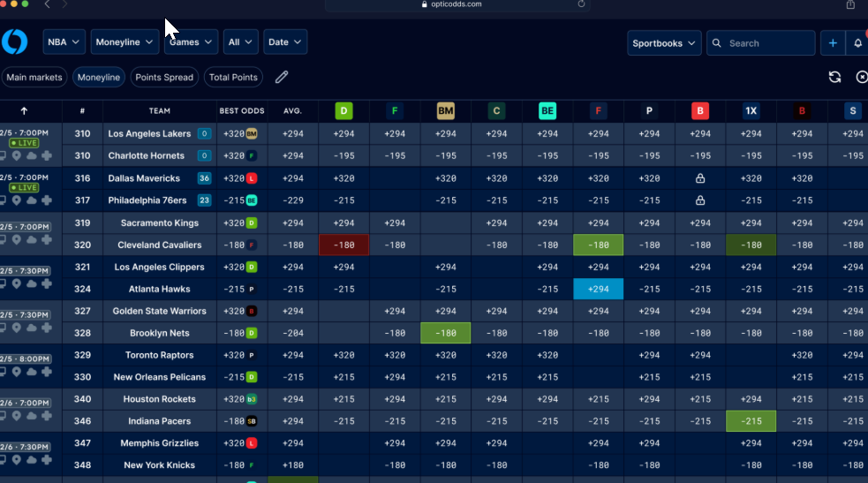The image size is (868, 483).
Task: Open the Games dropdown
Action: click(191, 42)
